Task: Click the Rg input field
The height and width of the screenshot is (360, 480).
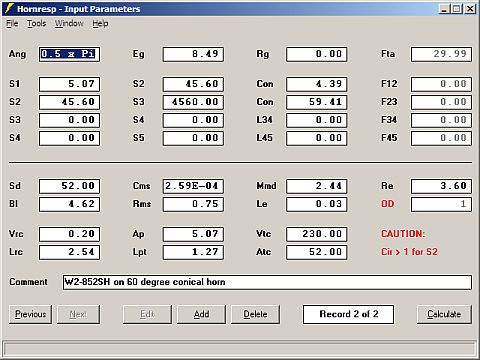Action: click(x=317, y=54)
